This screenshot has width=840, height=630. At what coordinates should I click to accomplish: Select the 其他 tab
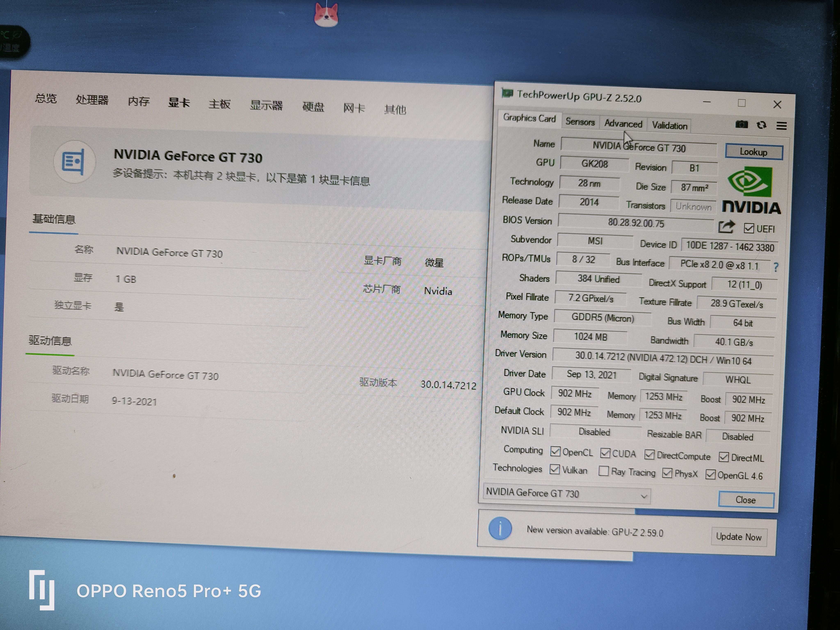[x=395, y=110]
